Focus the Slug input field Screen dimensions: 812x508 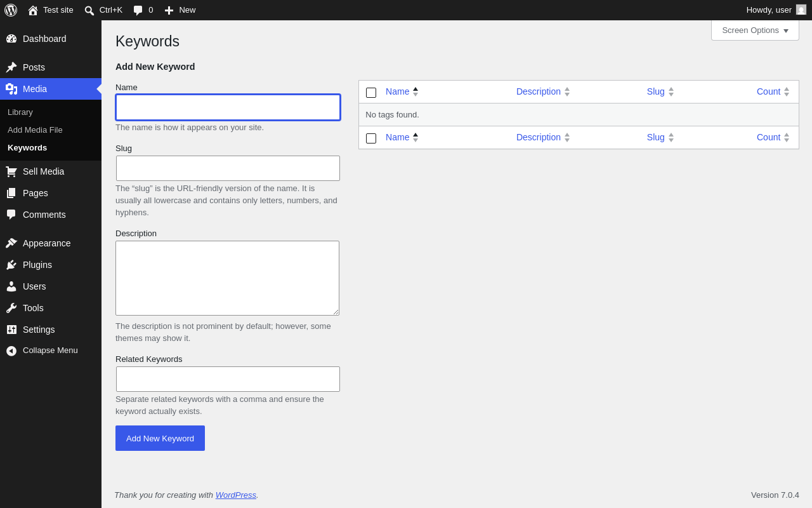click(x=228, y=168)
